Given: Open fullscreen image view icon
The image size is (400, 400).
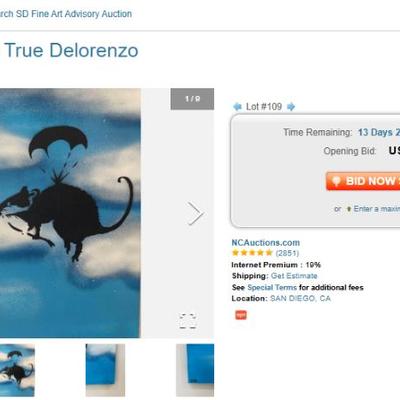Looking at the screenshot, I should [x=187, y=321].
